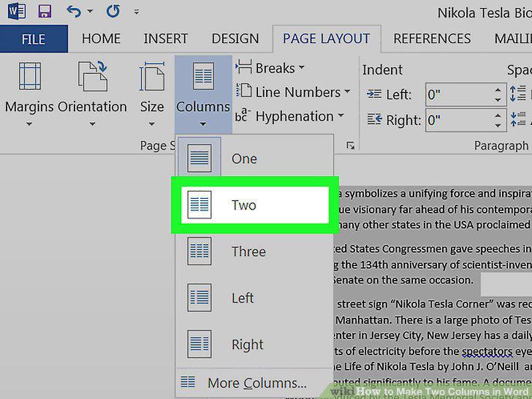Open Customize Quick Access Toolbar arrow
Image resolution: width=532 pixels, height=399 pixels.
tap(137, 12)
